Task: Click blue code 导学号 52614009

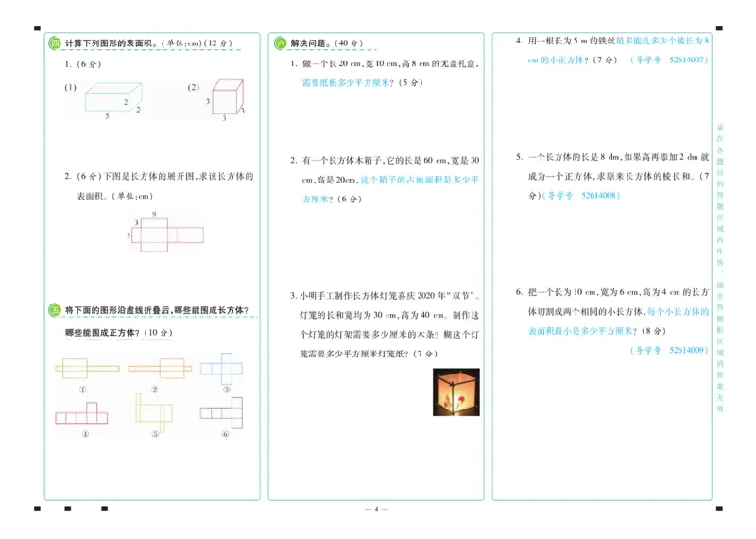Action: [x=669, y=350]
